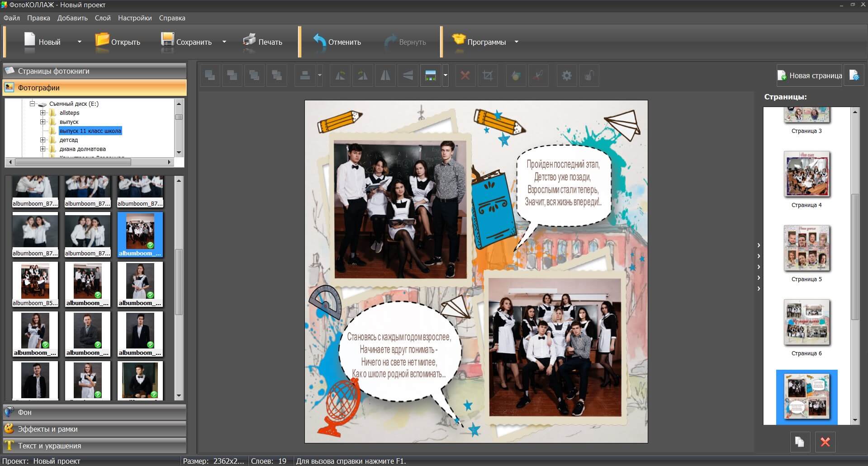
Task: Open the page fit dropdown arrow
Action: coord(446,75)
